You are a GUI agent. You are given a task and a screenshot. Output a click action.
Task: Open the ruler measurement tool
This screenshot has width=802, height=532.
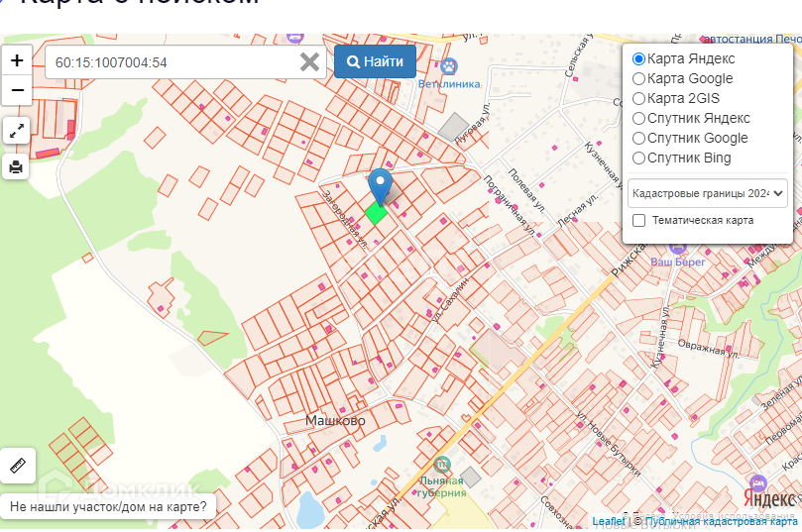tap(17, 465)
